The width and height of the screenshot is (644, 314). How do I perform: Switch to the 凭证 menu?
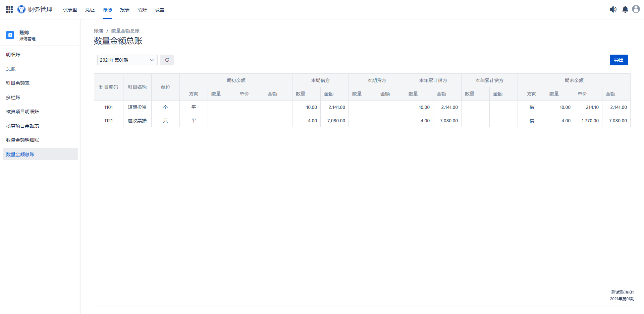tap(90, 10)
